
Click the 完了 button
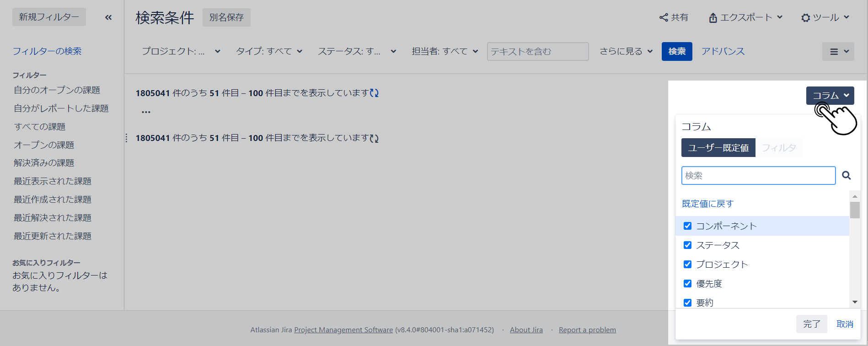(x=811, y=324)
